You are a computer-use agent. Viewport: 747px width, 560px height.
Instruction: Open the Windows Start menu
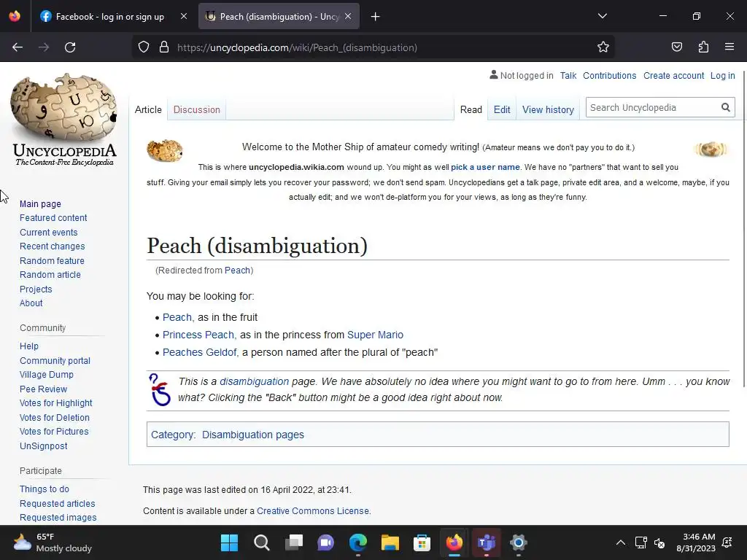coord(229,542)
